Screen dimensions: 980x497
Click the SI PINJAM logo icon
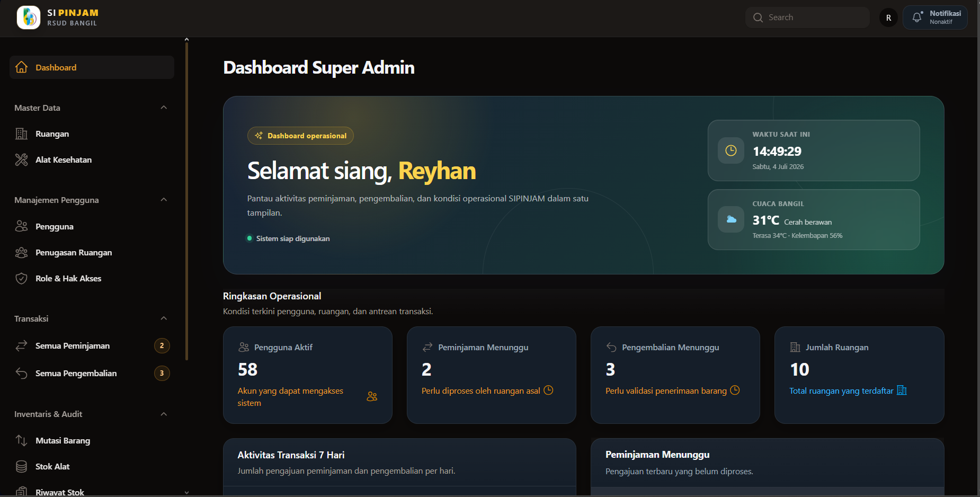point(29,17)
